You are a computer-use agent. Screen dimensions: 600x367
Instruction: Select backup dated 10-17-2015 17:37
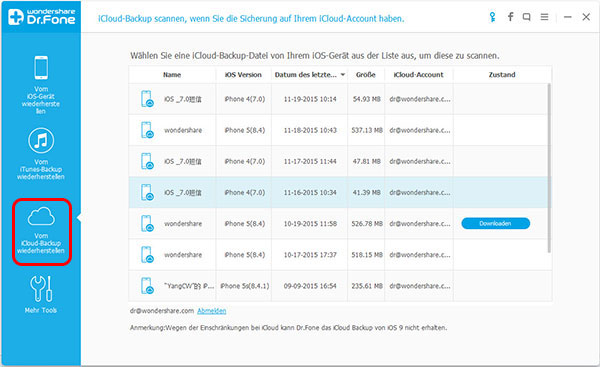pos(339,254)
